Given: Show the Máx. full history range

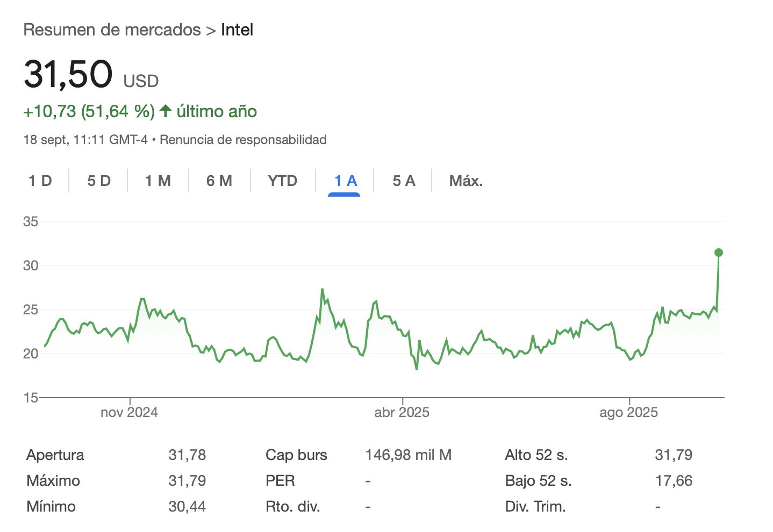Looking at the screenshot, I should click(x=466, y=181).
